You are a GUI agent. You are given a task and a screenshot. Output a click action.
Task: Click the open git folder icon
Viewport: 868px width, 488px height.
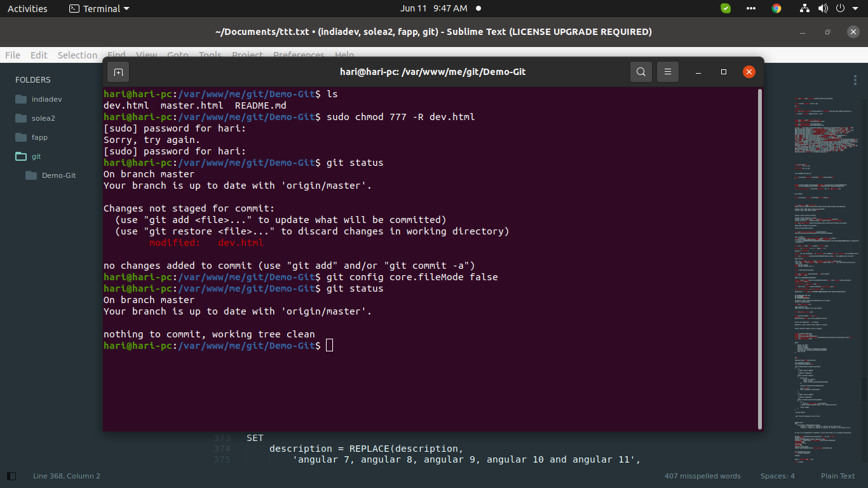pos(21,156)
